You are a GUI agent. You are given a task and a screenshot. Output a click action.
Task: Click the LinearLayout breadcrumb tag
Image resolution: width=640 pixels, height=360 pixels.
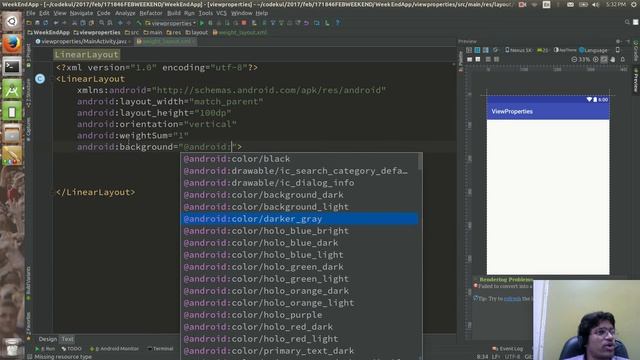(87, 55)
